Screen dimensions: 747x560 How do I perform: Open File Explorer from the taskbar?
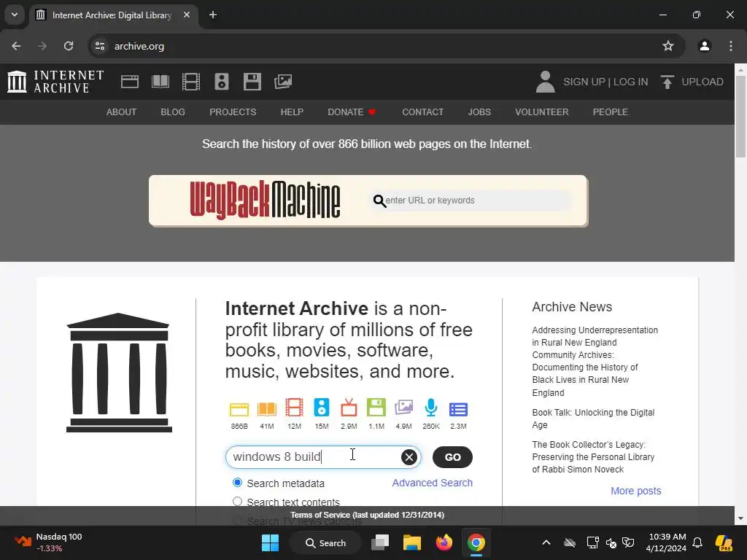pos(412,542)
